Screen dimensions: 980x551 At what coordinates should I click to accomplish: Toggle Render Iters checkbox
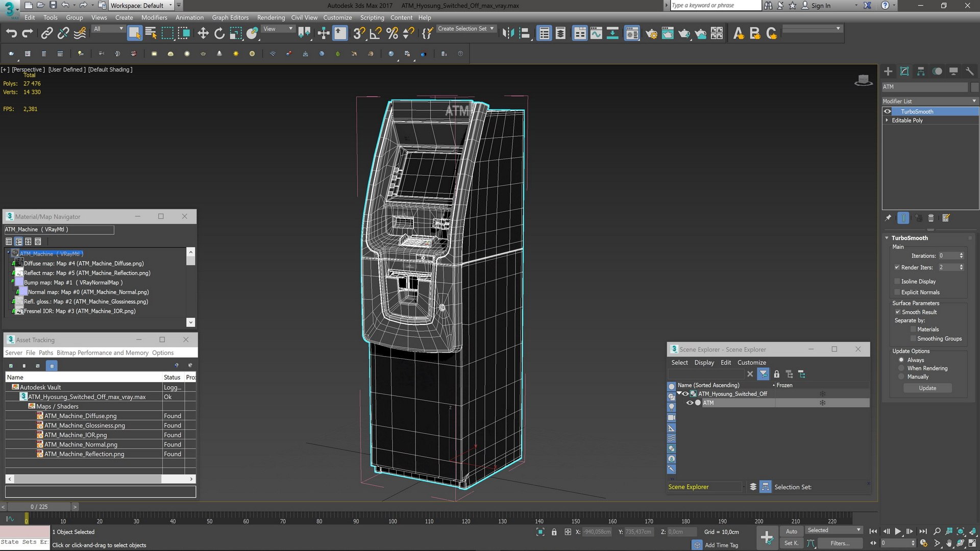(897, 267)
